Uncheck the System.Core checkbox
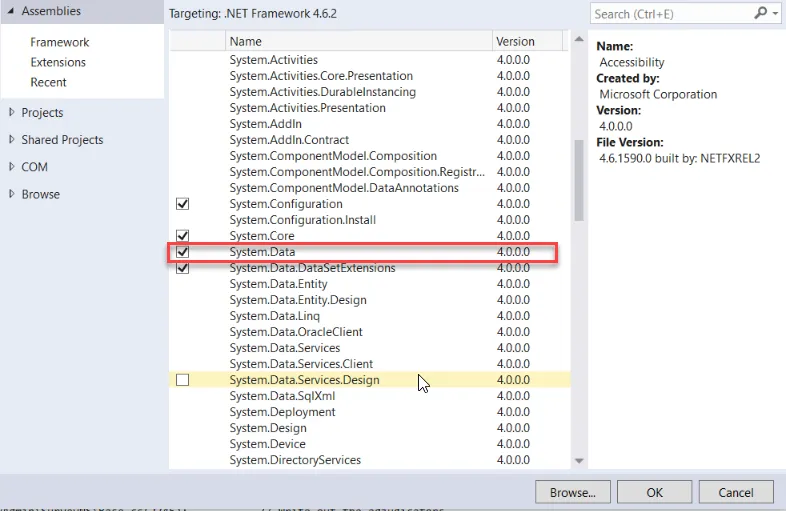Screen dimensions: 786x511 (x=182, y=236)
